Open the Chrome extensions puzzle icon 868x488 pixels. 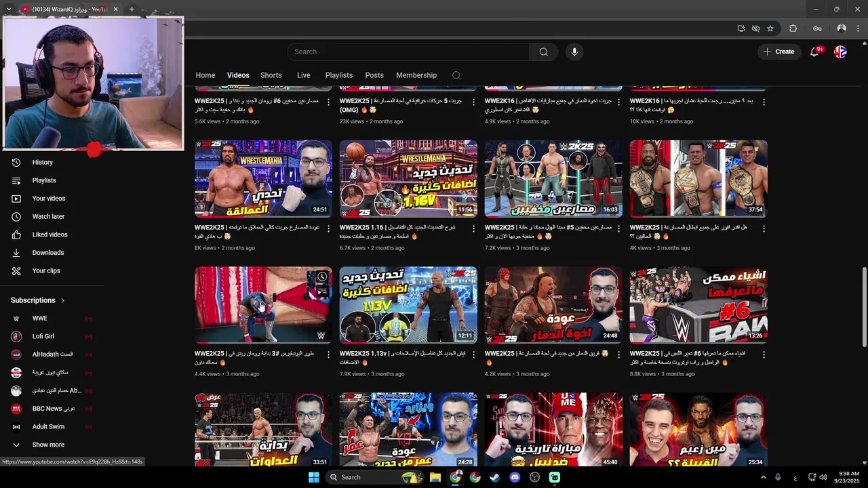tap(793, 28)
